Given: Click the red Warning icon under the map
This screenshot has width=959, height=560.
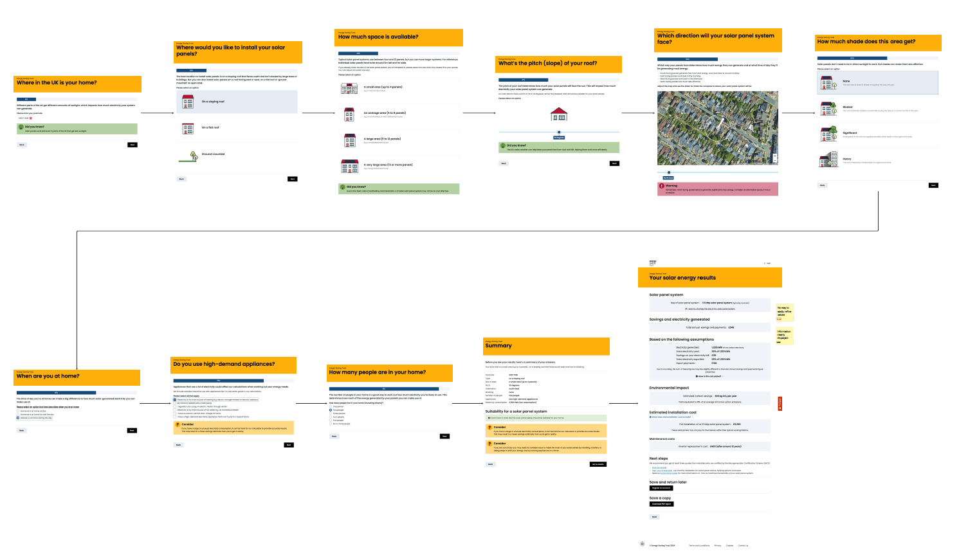Looking at the screenshot, I should 661,186.
